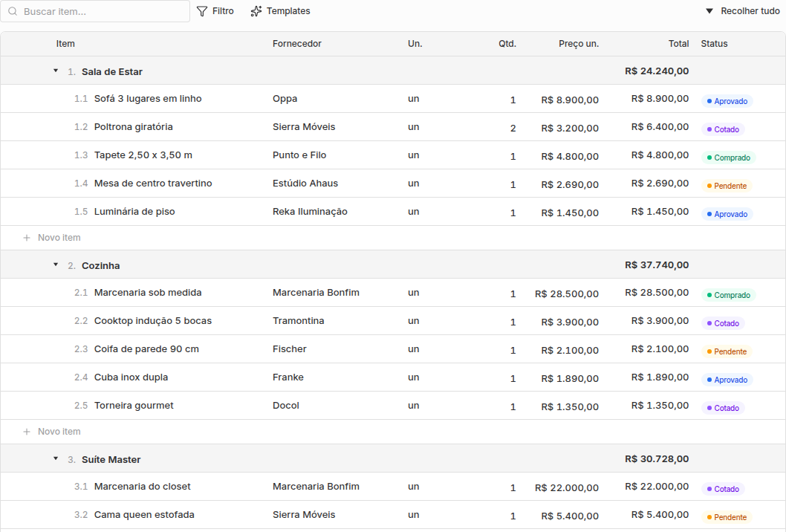Collapse the Cozinha group
The width and height of the screenshot is (786, 532).
[56, 265]
